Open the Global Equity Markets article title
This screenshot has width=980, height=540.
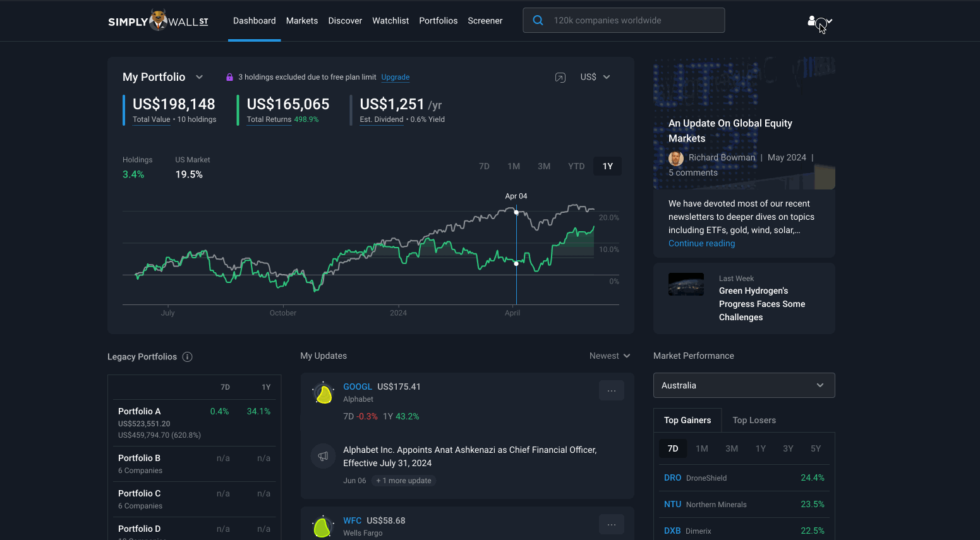[x=730, y=131]
